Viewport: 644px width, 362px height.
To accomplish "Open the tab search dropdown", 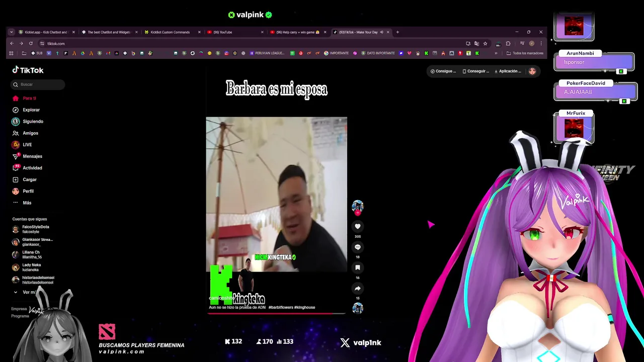I will tap(11, 32).
